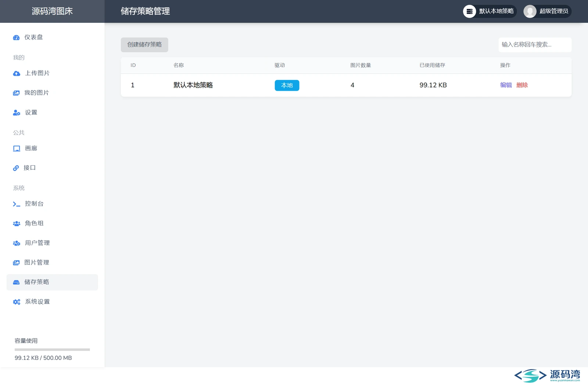Open 仪表盘 in the sidebar
Image resolution: width=588 pixels, height=390 pixels.
click(x=52, y=37)
